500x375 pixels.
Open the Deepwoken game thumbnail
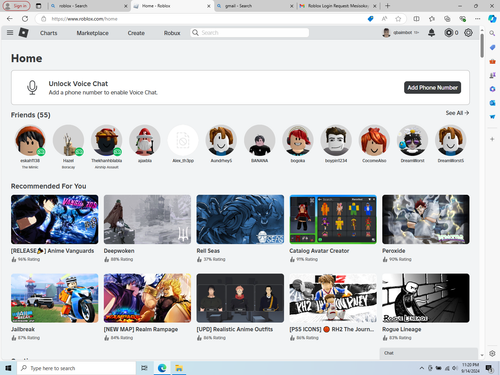tap(147, 219)
